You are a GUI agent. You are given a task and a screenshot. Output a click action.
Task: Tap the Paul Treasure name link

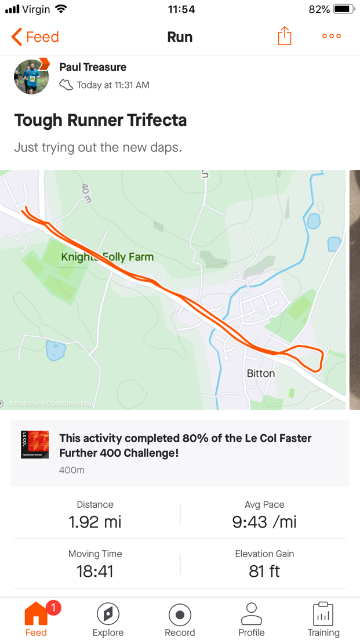[93, 67]
